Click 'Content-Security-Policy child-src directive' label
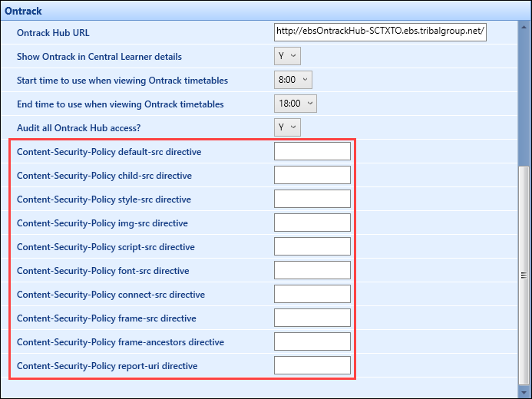This screenshot has height=399, width=532. click(104, 176)
